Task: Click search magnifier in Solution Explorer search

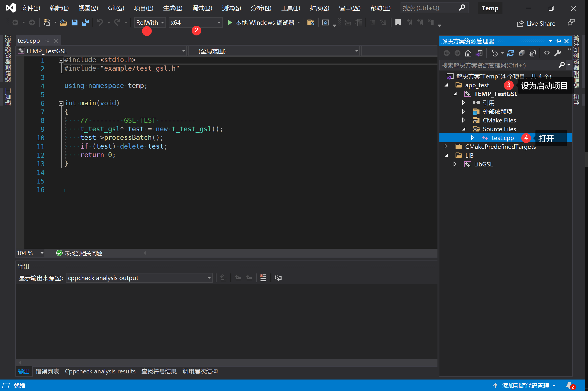Action: point(561,65)
